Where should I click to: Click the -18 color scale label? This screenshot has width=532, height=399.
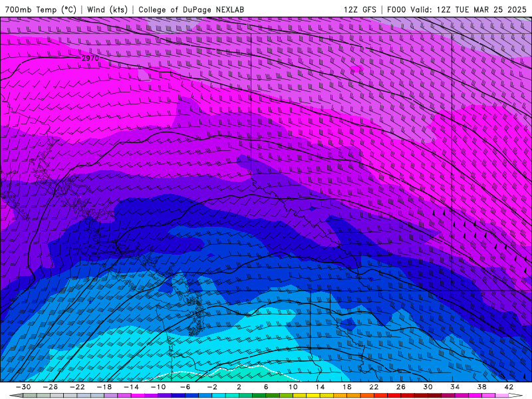point(104,387)
